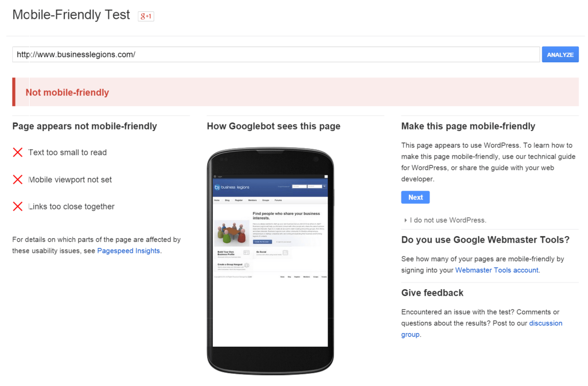Viewport: 588px width, 386px height.
Task: Select Forums in the preview navigation bar
Action: pos(278,200)
